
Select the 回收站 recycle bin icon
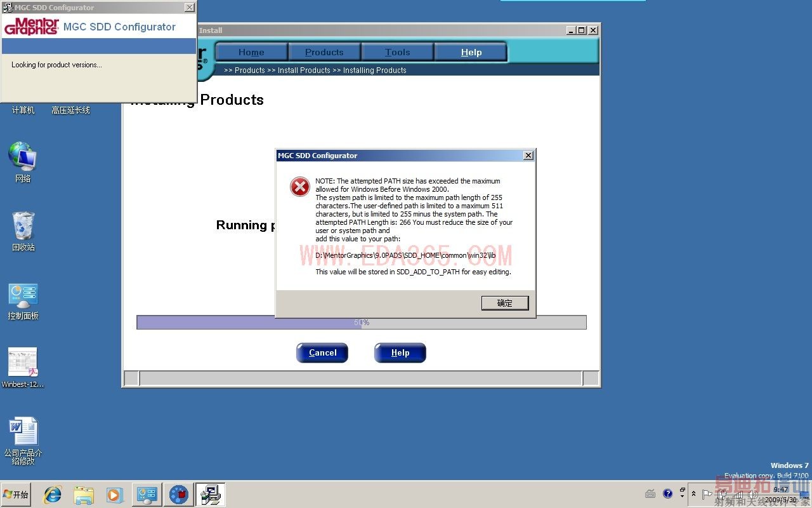tap(23, 231)
